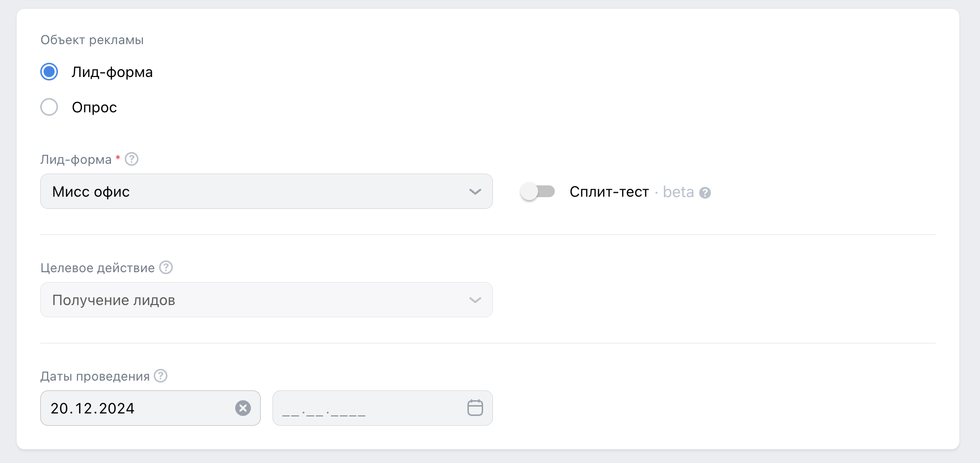
Task: Click the help icon next to Сплит-тест beta
Action: (705, 193)
